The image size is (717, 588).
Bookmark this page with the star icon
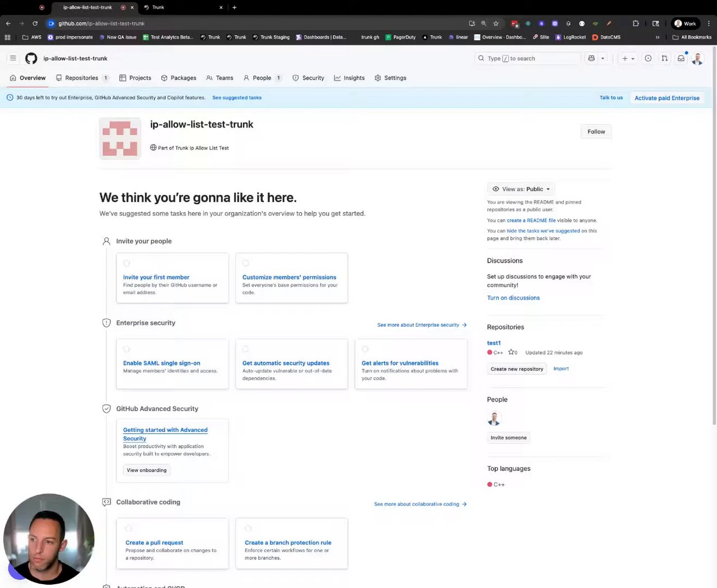(x=496, y=24)
